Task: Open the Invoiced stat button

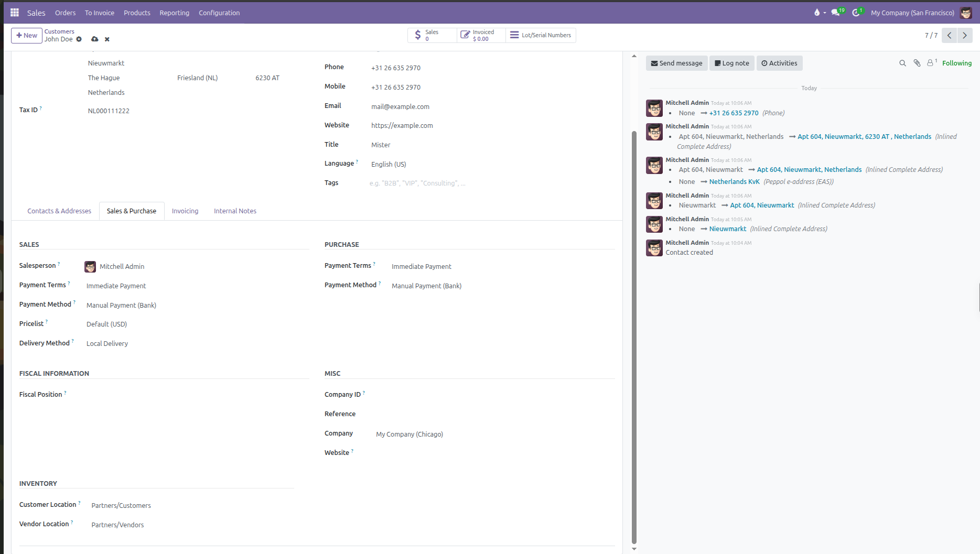Action: (481, 35)
